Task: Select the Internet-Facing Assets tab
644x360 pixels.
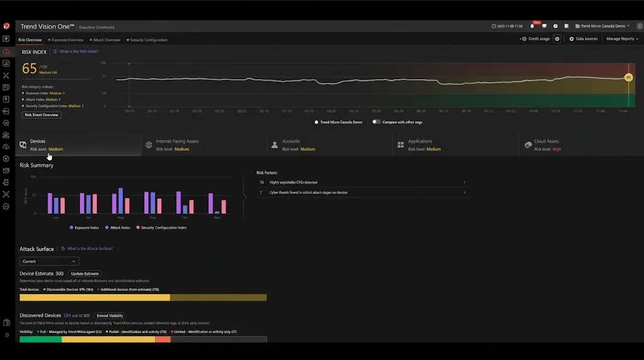Action: pyautogui.click(x=204, y=145)
